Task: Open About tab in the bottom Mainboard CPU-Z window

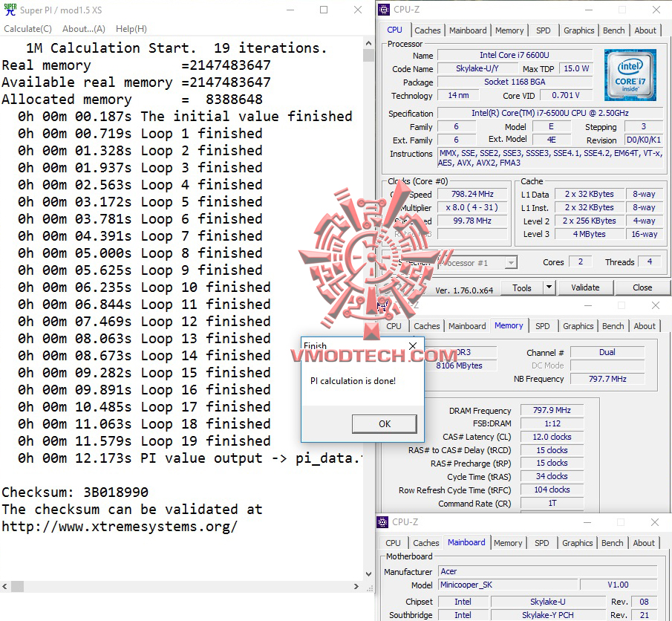Action: 644,543
